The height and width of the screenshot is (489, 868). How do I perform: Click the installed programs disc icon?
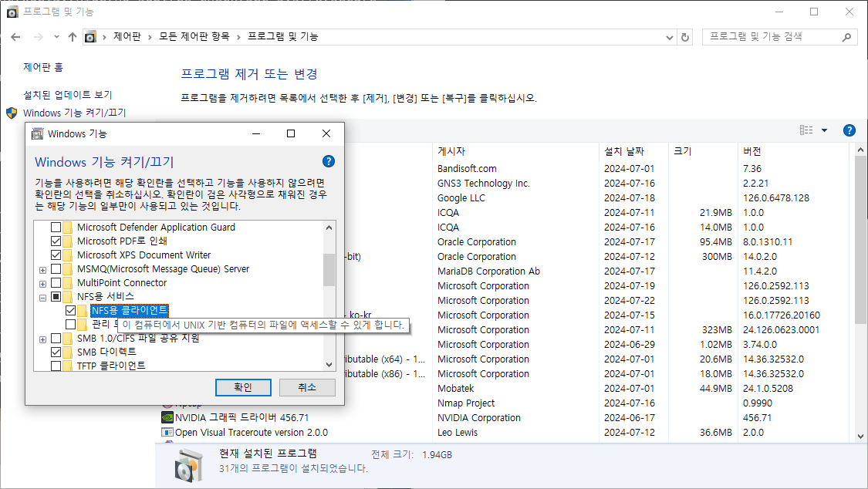(189, 464)
